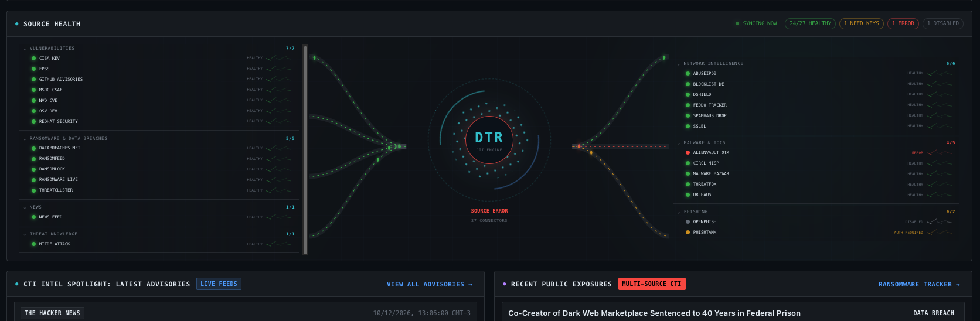The height and width of the screenshot is (321, 980).
Task: Click the Malware & IOCs 4/5 count
Action: 951,143
